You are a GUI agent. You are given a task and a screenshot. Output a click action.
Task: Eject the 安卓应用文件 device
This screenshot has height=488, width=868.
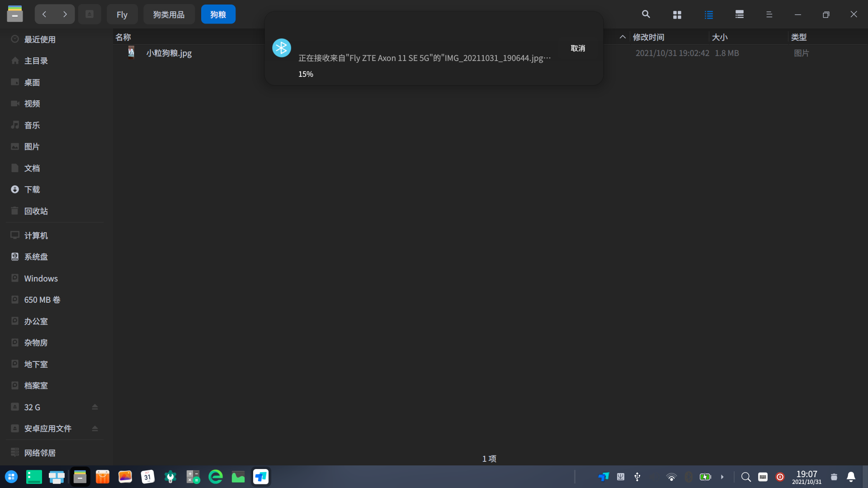click(95, 428)
